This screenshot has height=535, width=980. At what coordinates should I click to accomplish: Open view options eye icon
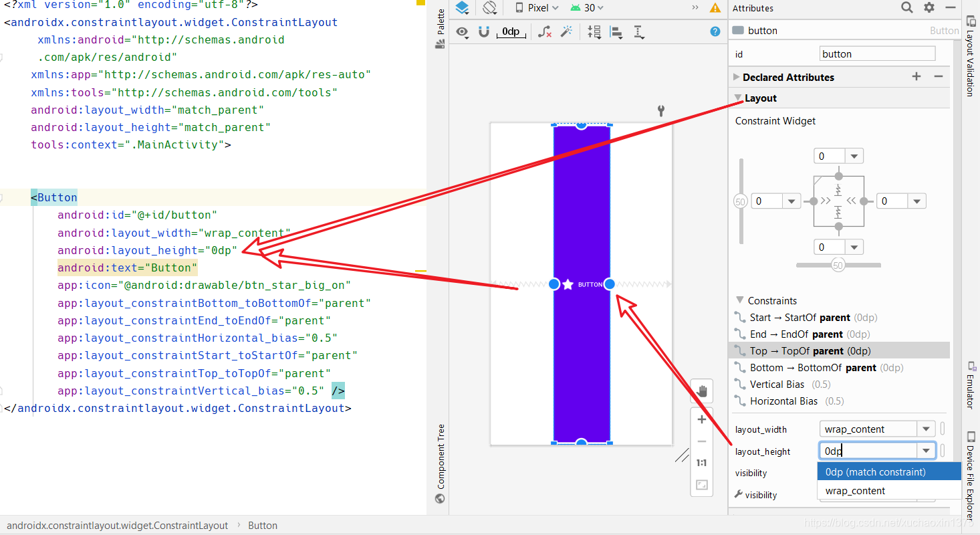pyautogui.click(x=462, y=31)
